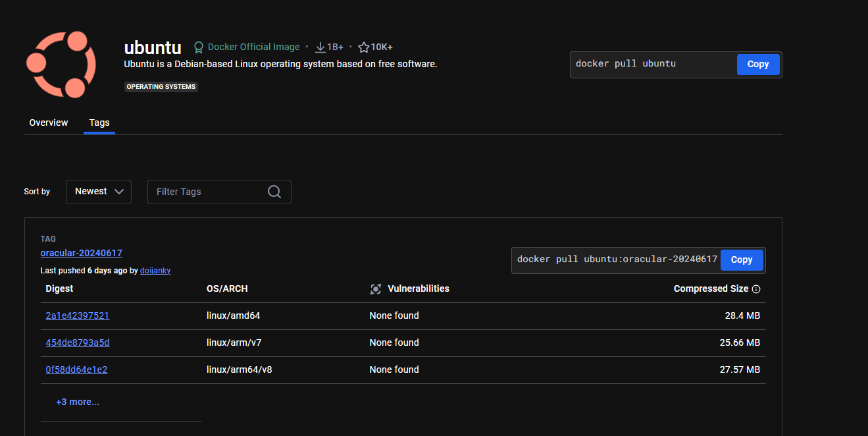Click the Docker Official Image label
The image size is (868, 436).
[x=253, y=47]
